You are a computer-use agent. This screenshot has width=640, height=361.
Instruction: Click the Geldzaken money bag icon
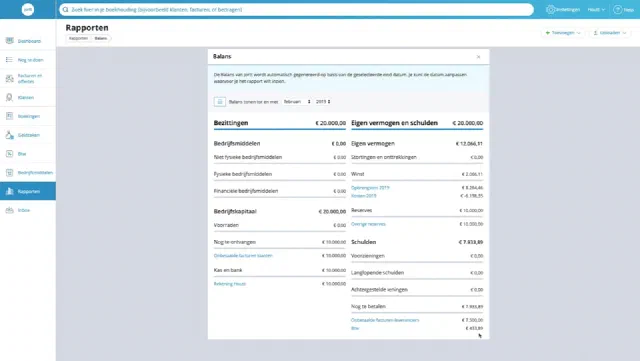pyautogui.click(x=9, y=135)
